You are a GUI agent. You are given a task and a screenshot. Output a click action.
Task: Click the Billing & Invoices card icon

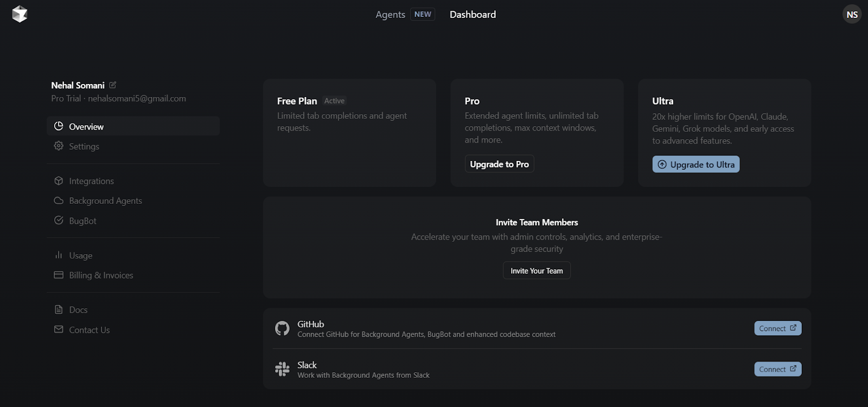click(59, 275)
